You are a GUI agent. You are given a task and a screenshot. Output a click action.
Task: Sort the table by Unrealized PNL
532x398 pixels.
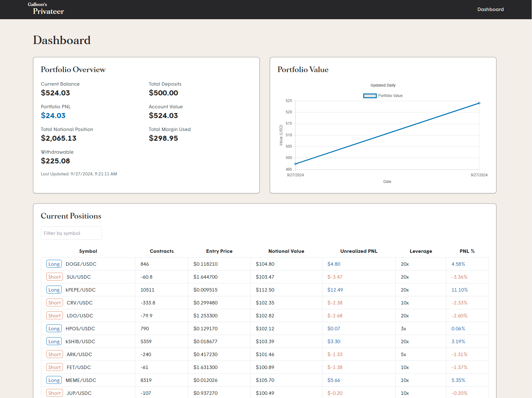[359, 251]
